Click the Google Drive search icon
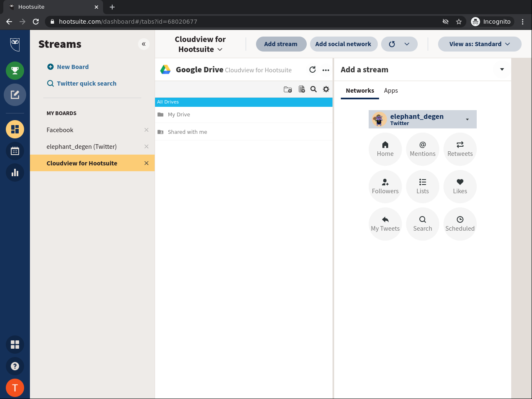The image size is (532, 399). (314, 89)
